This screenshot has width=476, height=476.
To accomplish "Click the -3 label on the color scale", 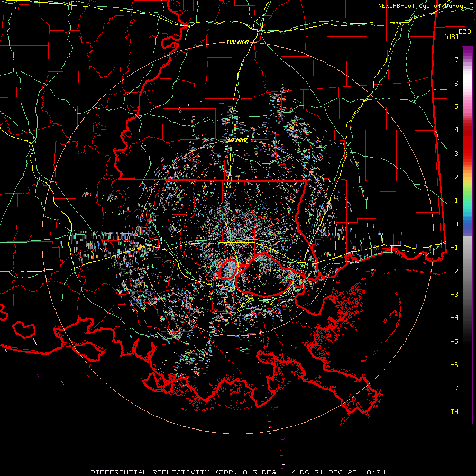I will click(x=454, y=295).
